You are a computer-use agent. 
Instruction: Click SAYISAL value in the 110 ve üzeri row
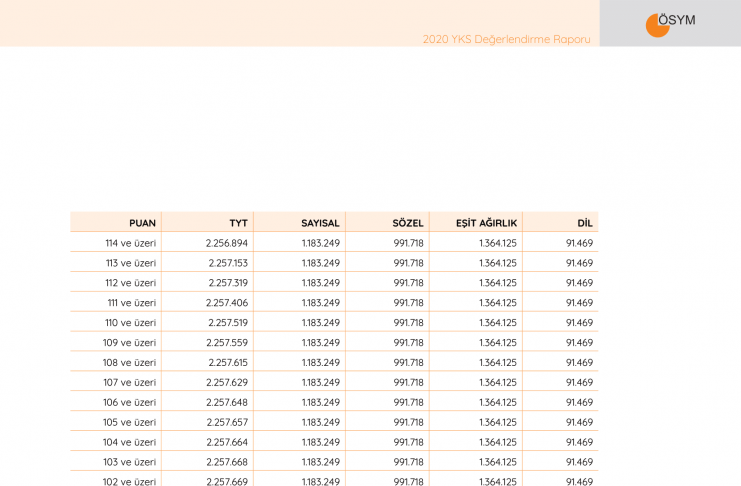click(320, 322)
